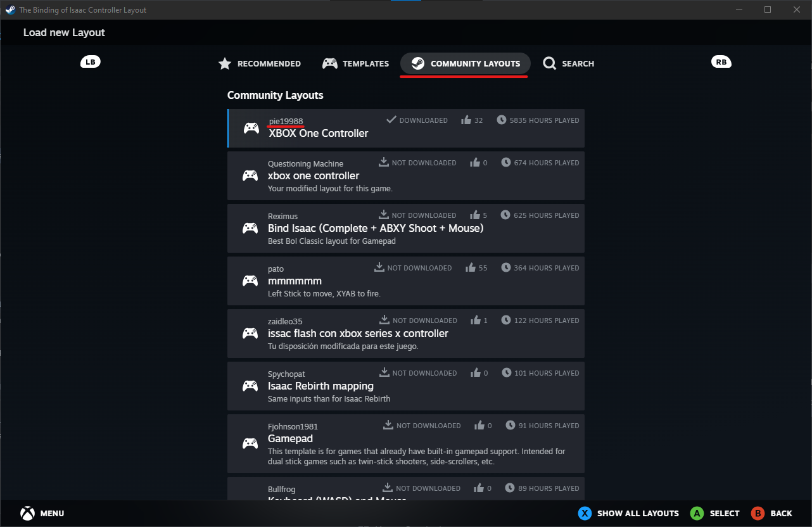The width and height of the screenshot is (812, 527).
Task: Click 'Best BoI Classic layout for Gamepad' description
Action: (333, 241)
